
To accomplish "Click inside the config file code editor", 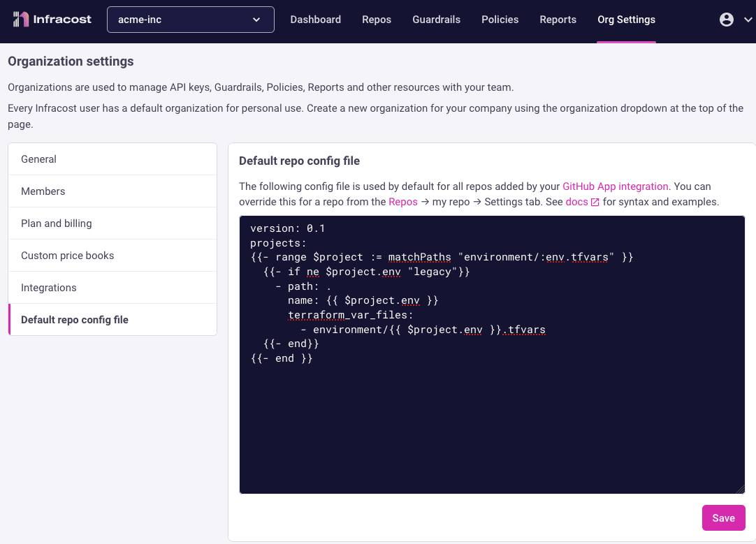I will point(492,355).
